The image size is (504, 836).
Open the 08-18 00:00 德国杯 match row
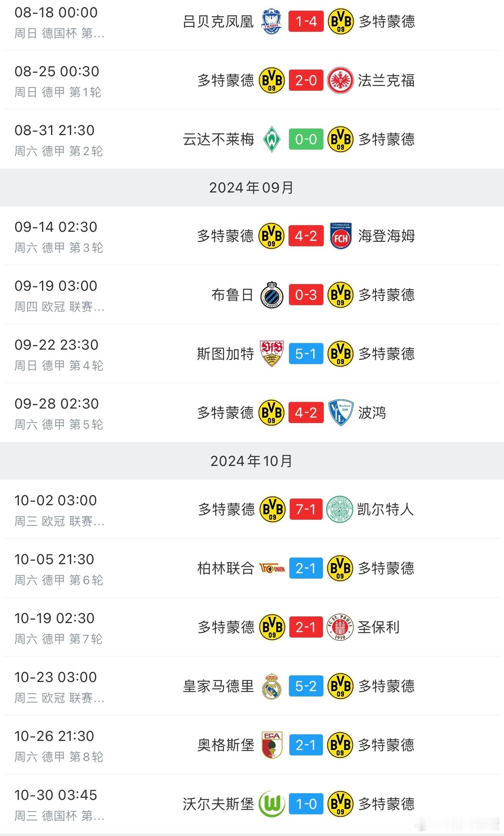click(x=252, y=22)
